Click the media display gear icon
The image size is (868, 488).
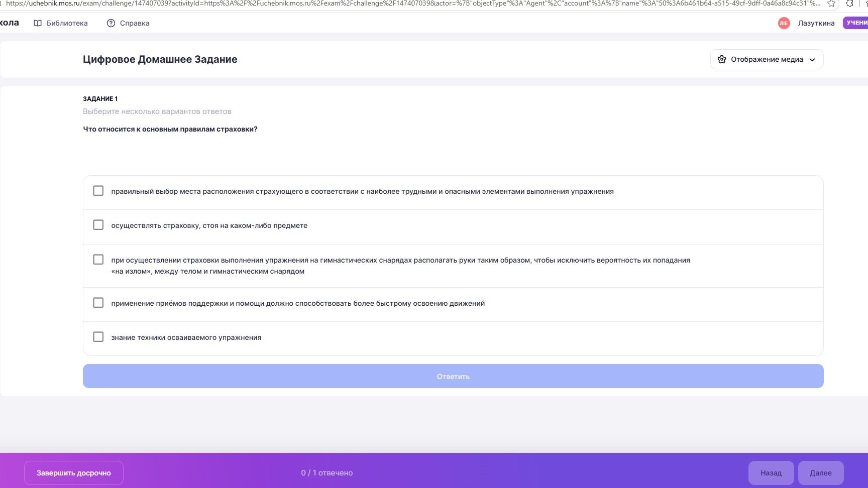[722, 59]
